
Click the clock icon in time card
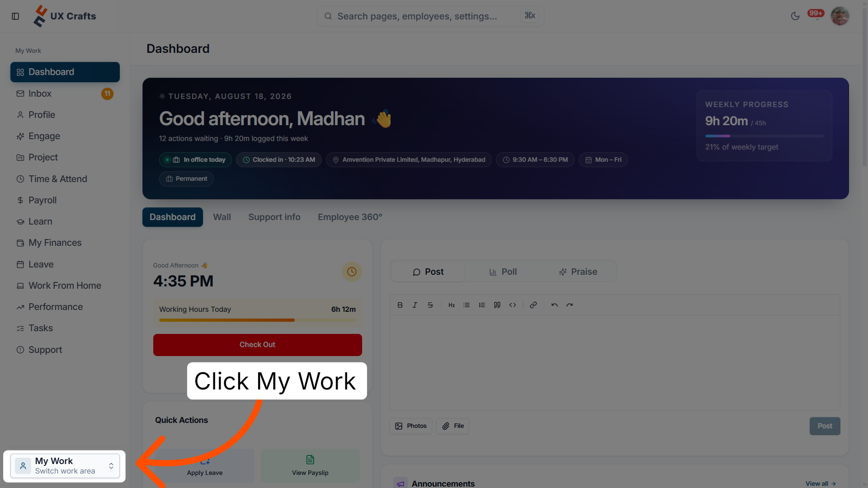point(352,272)
